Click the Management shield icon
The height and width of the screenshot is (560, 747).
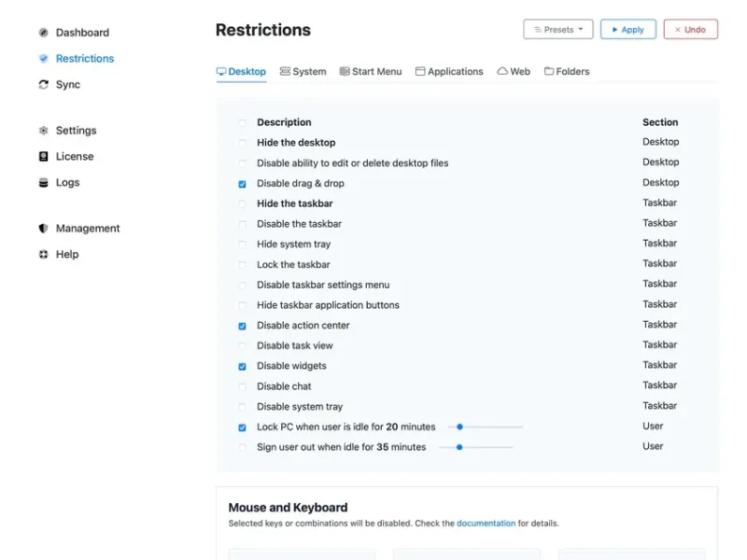[43, 229]
